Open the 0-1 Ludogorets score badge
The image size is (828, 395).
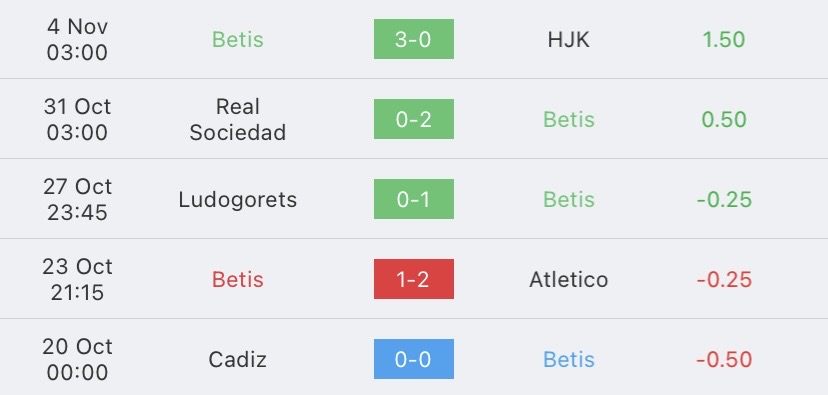[413, 199]
